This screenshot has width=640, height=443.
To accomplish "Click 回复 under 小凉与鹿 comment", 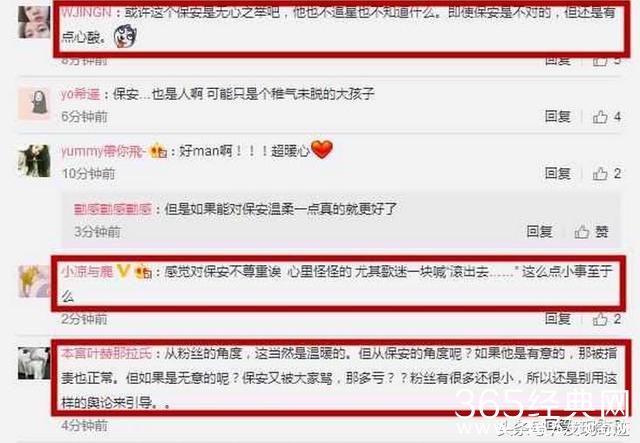I will (558, 318).
